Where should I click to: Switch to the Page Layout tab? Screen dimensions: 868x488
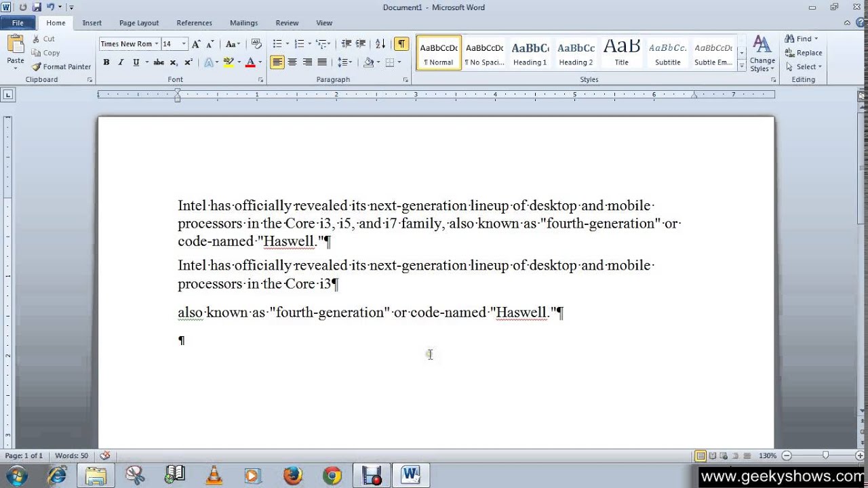139,23
